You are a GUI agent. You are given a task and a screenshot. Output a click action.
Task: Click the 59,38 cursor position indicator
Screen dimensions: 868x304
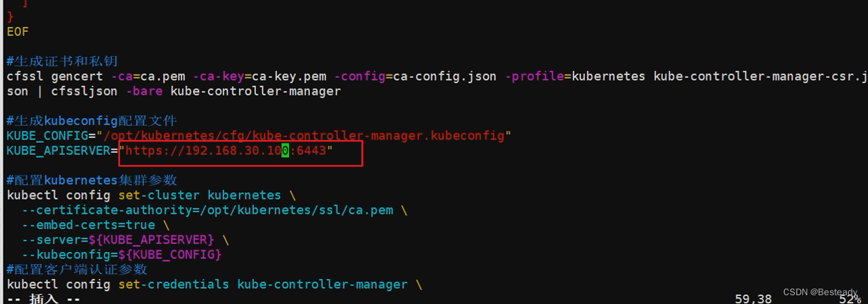pyautogui.click(x=753, y=299)
